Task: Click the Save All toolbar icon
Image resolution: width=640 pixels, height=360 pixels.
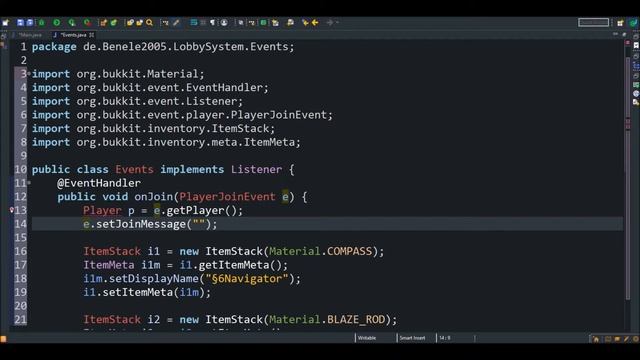Action: pos(30,23)
